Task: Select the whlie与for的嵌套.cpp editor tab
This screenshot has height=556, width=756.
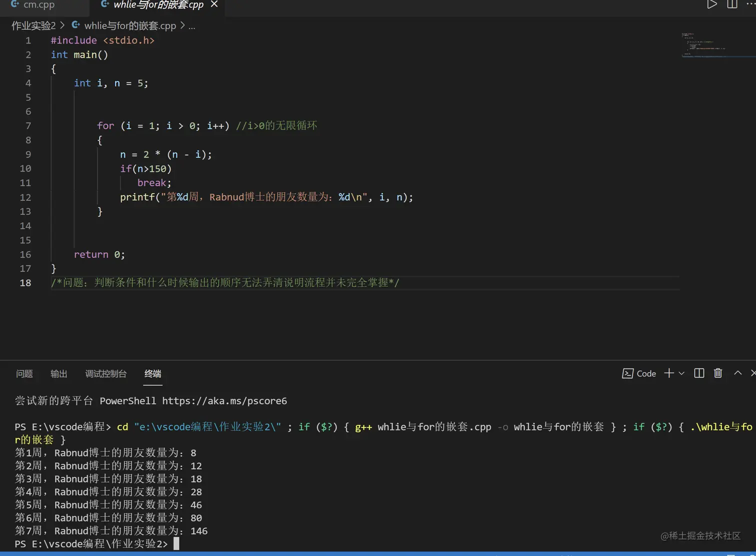Action: [x=158, y=5]
